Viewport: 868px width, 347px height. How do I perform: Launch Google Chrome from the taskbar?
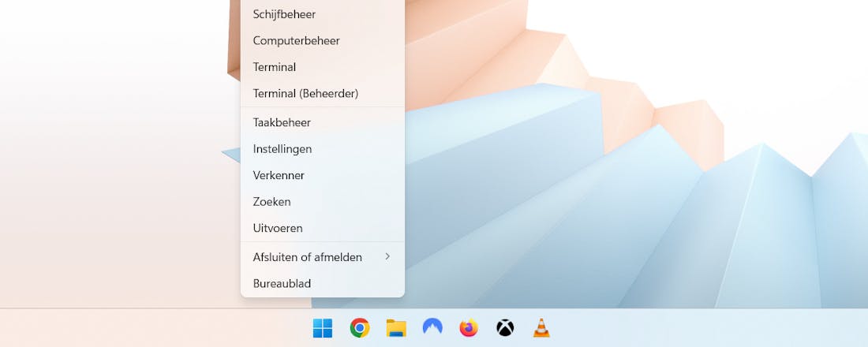360,328
